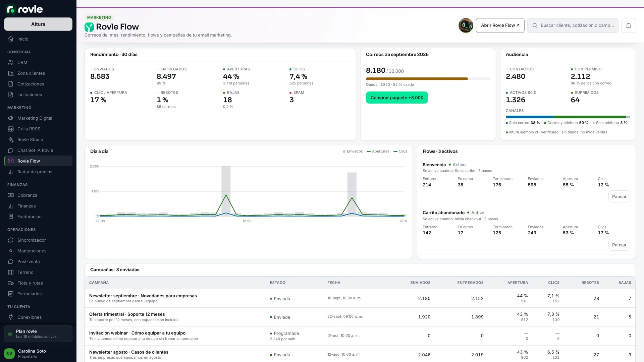Open Formularios in the sidebar

click(x=38, y=294)
